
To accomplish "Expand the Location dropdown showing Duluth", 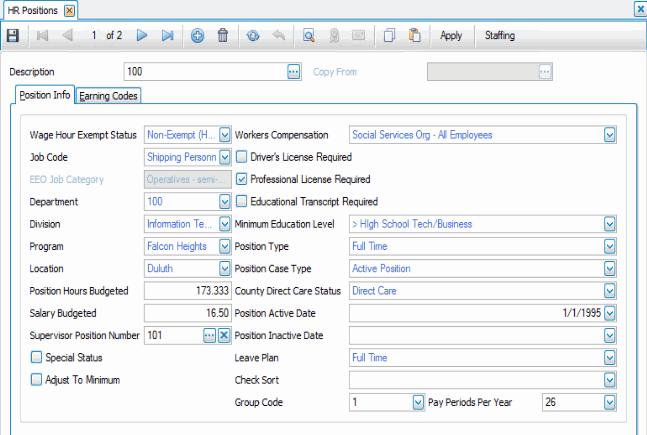I will pyautogui.click(x=224, y=269).
